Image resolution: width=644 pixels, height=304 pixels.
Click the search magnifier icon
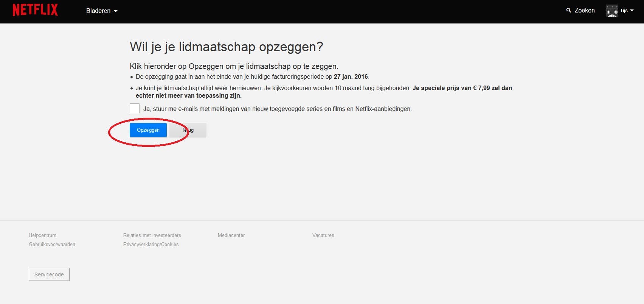[568, 10]
